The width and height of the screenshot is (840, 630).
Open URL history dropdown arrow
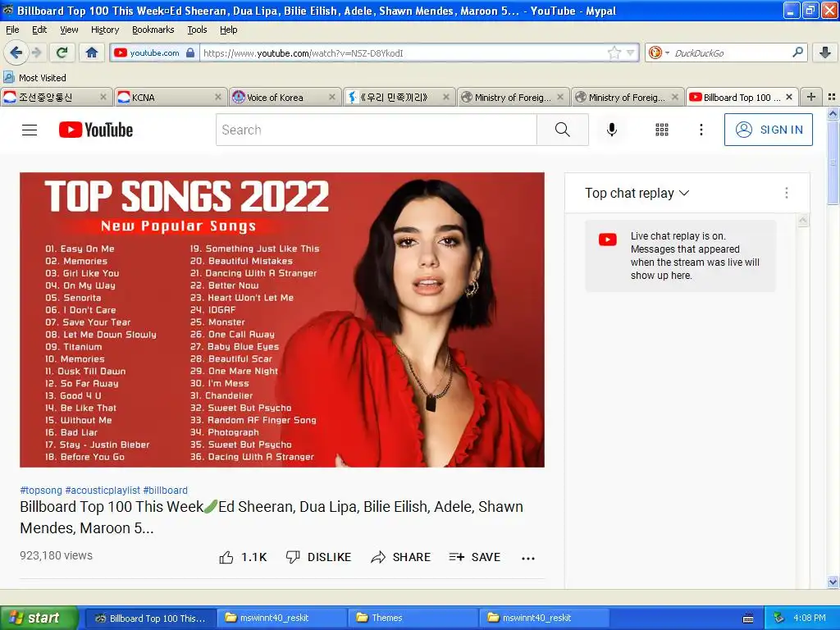[x=631, y=52]
